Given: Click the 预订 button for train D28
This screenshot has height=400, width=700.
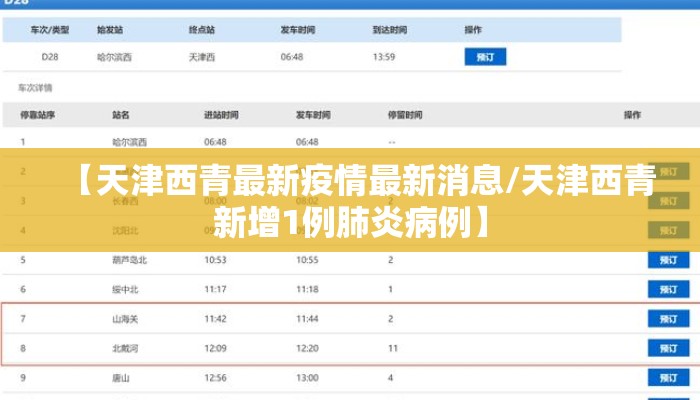Looking at the screenshot, I should [x=485, y=57].
